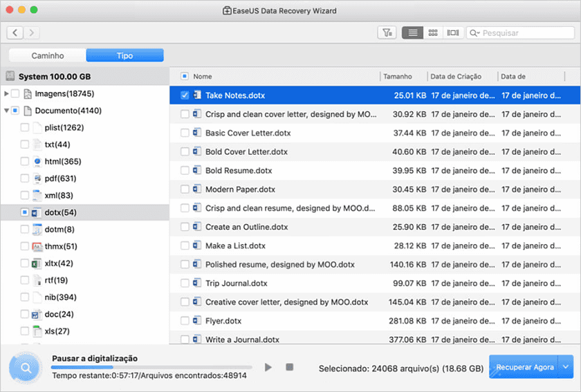Click the rtf file type icon
The width and height of the screenshot is (581, 392).
click(x=37, y=281)
